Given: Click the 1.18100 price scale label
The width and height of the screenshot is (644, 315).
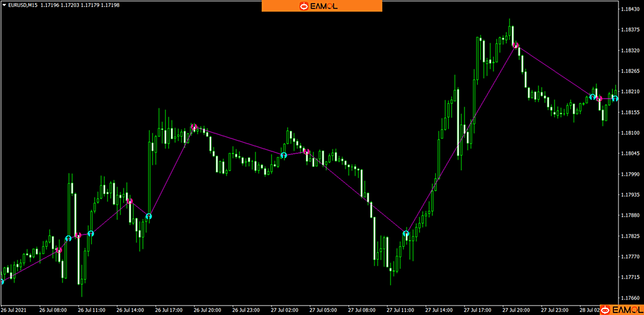Looking at the screenshot, I should point(630,133).
